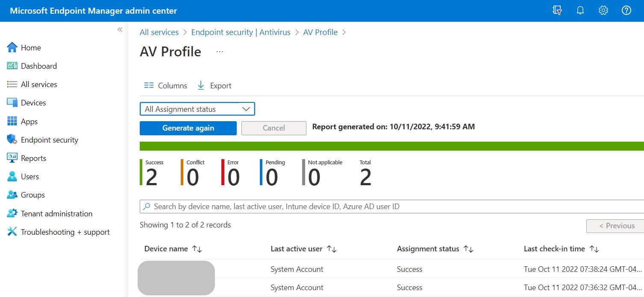This screenshot has width=644, height=297.
Task: Click the Home house icon
Action: [x=12, y=47]
